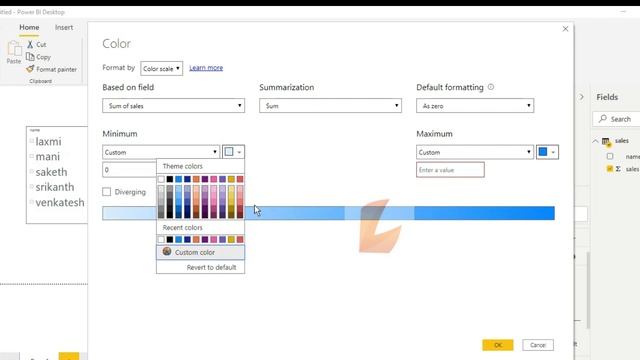Tick the venkatesh slicer checkbox

point(31,202)
